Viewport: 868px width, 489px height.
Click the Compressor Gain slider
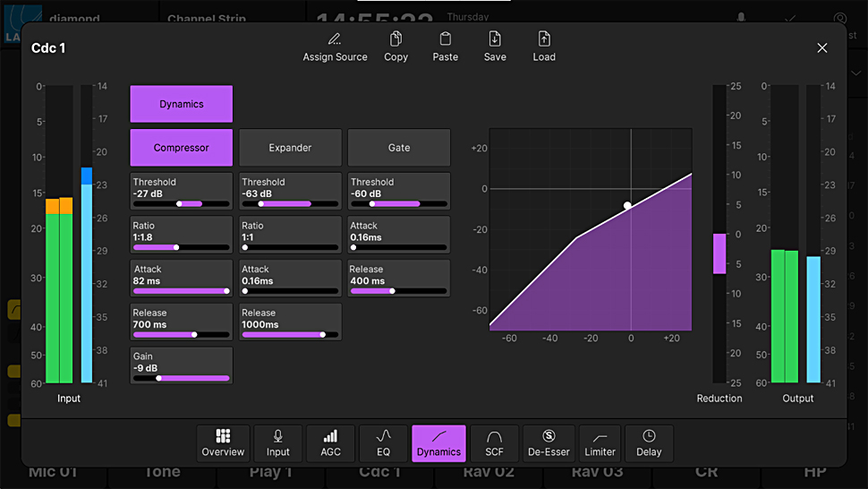click(x=182, y=378)
